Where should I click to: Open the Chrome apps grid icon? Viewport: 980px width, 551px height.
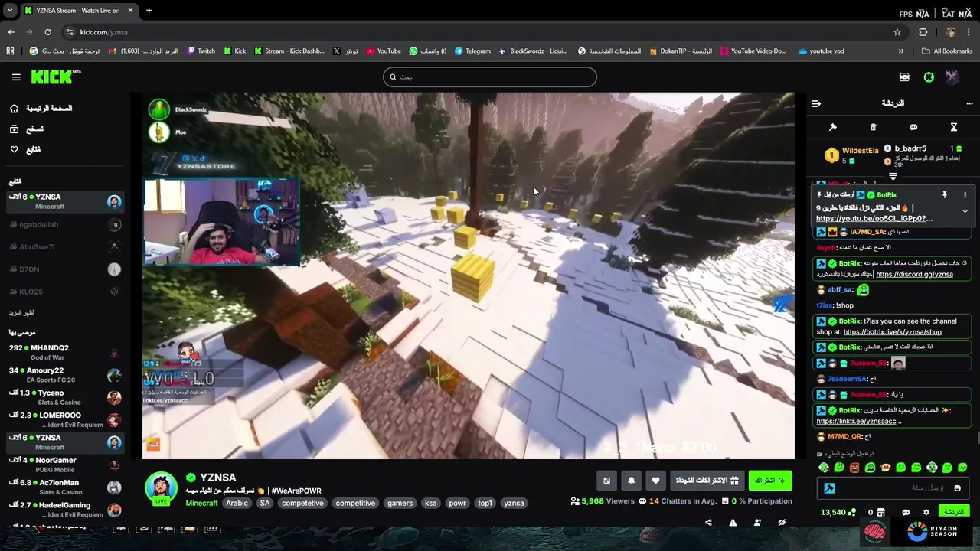(10, 51)
